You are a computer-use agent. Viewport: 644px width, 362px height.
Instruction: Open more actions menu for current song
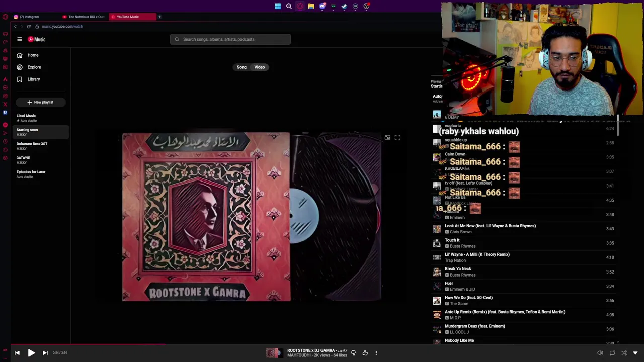pyautogui.click(x=376, y=353)
